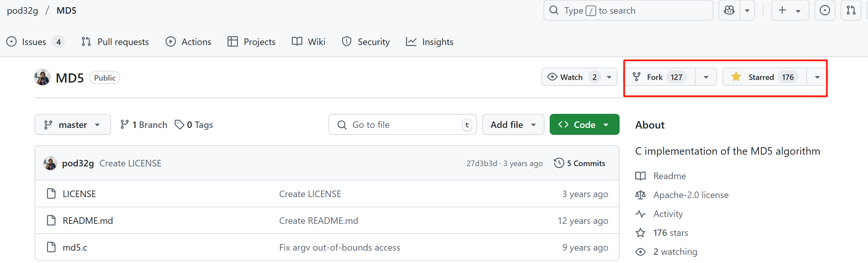Click the Readme book icon
Viewport: 868px width, 263px height.
point(640,176)
